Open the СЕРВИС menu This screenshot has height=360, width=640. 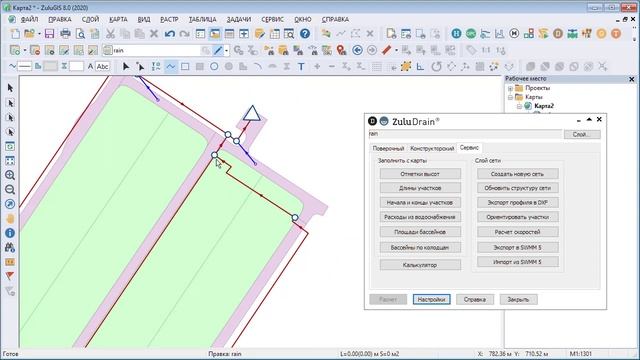(272, 19)
